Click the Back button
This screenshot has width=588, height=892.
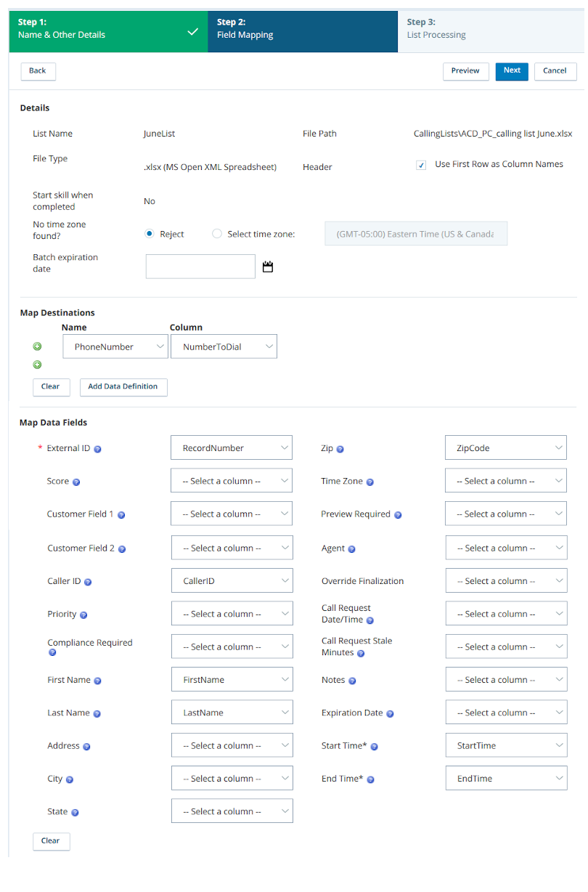38,71
